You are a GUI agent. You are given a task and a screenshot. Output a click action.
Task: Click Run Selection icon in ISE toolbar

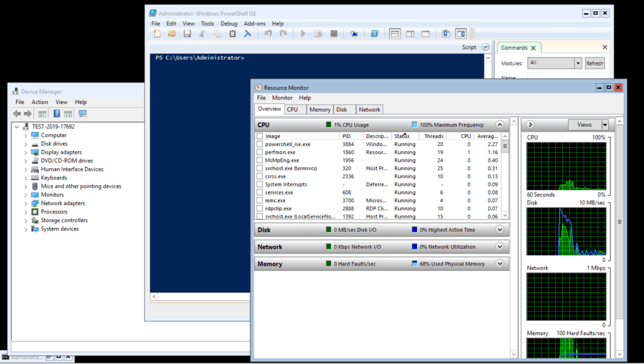pos(318,34)
